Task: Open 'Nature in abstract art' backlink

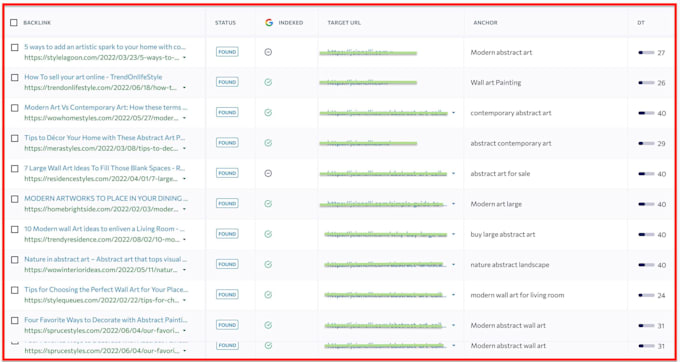Action: coord(106,259)
